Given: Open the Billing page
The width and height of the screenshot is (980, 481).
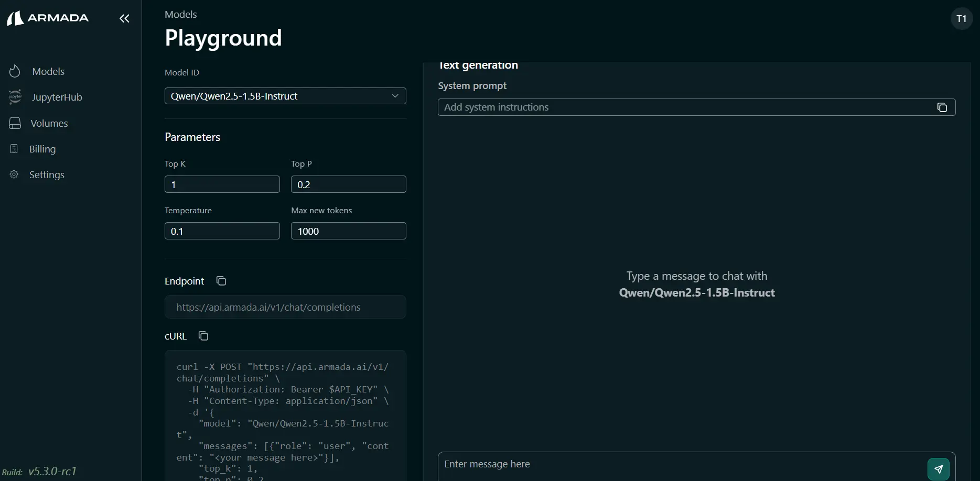Looking at the screenshot, I should coord(42,149).
